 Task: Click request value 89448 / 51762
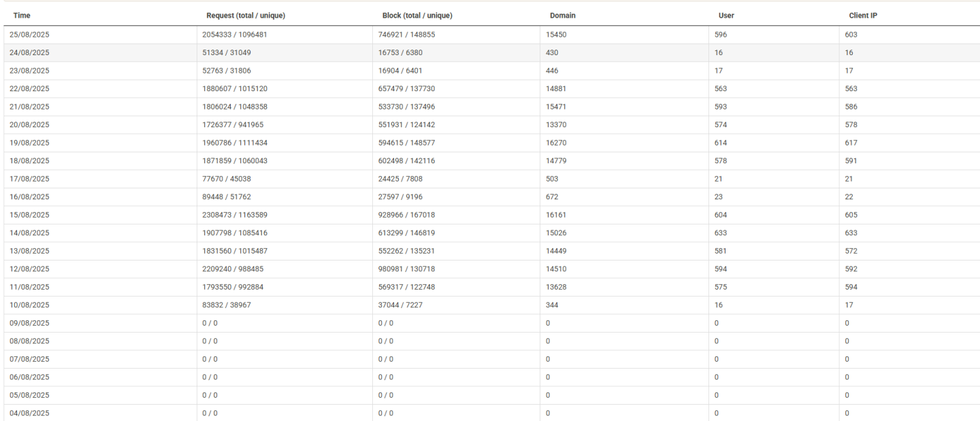[228, 197]
